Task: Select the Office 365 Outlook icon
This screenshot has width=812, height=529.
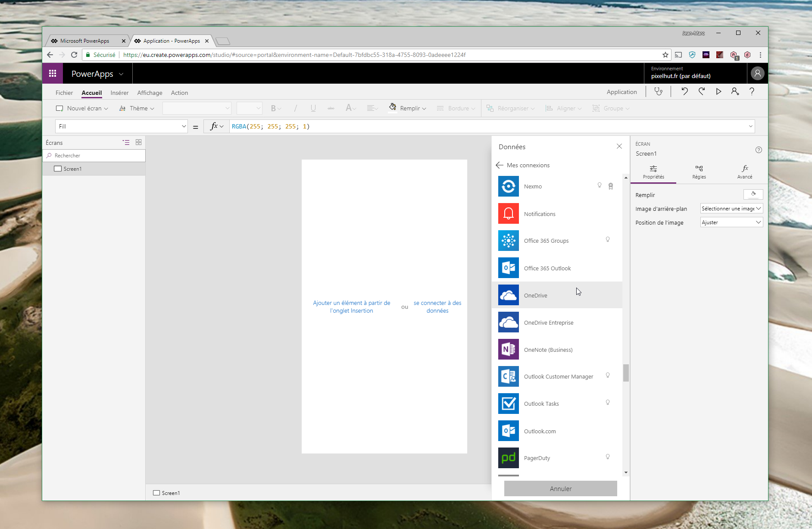Action: (509, 268)
